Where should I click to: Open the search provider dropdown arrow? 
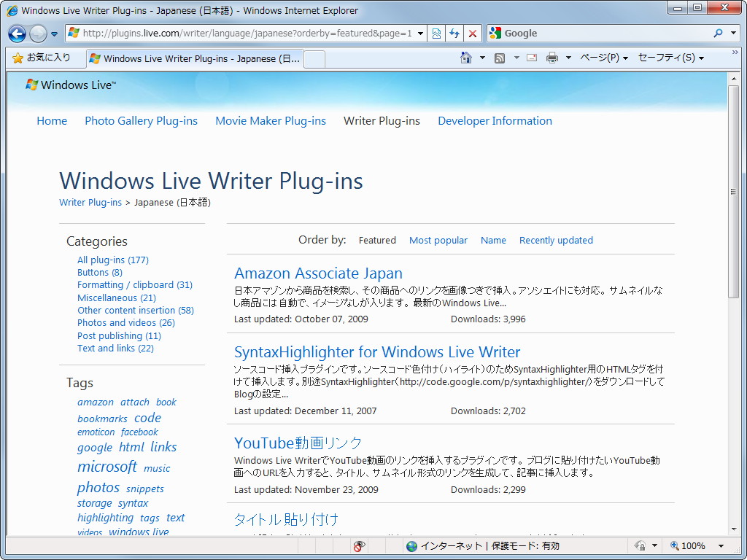[734, 34]
